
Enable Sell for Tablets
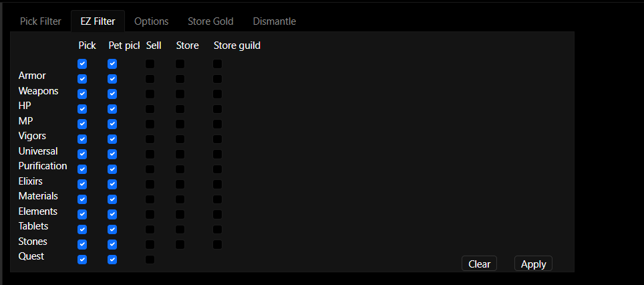150,229
